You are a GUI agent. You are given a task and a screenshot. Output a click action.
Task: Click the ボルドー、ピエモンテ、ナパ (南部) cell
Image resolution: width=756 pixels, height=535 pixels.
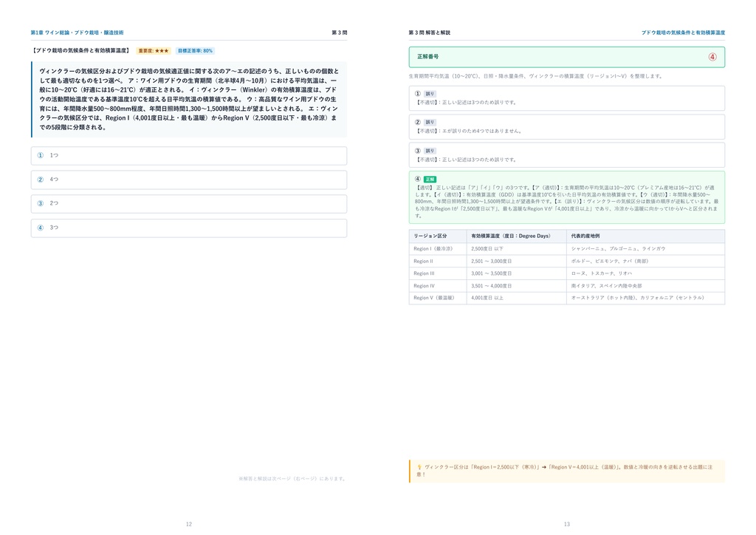[645, 261]
